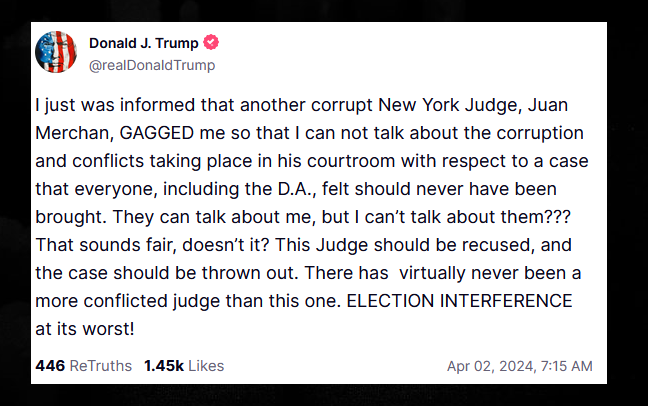This screenshot has height=406, width=648.
Task: View the 446 ReTruths count
Action: (50, 366)
